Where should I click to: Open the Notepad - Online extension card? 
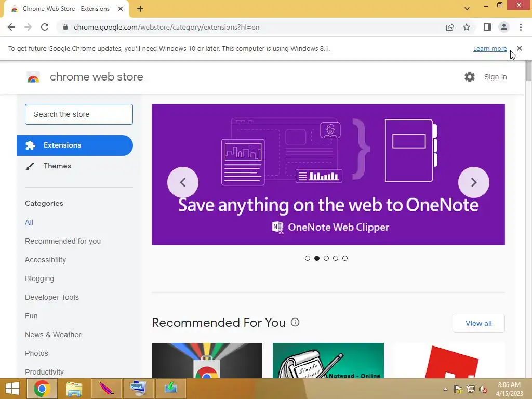(x=328, y=361)
